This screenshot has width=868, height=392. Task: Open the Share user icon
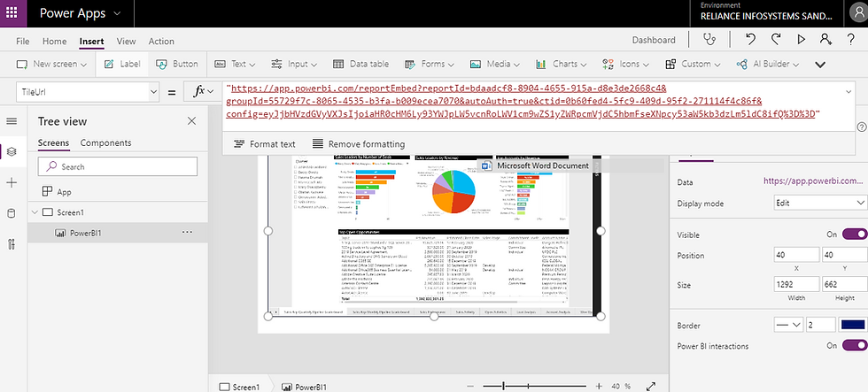click(825, 40)
